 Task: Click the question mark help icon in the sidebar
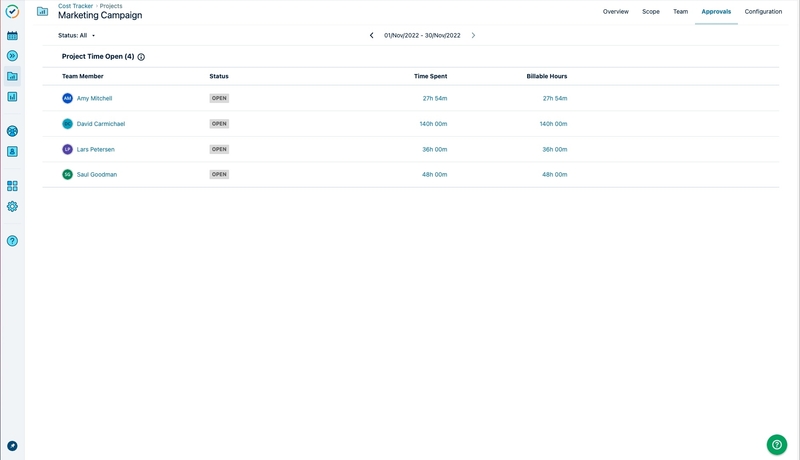tap(12, 241)
